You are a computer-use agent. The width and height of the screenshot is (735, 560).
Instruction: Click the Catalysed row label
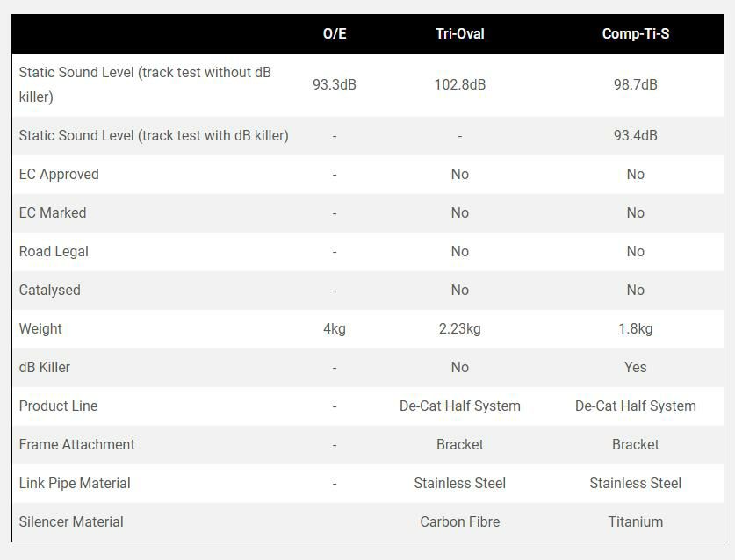click(49, 291)
